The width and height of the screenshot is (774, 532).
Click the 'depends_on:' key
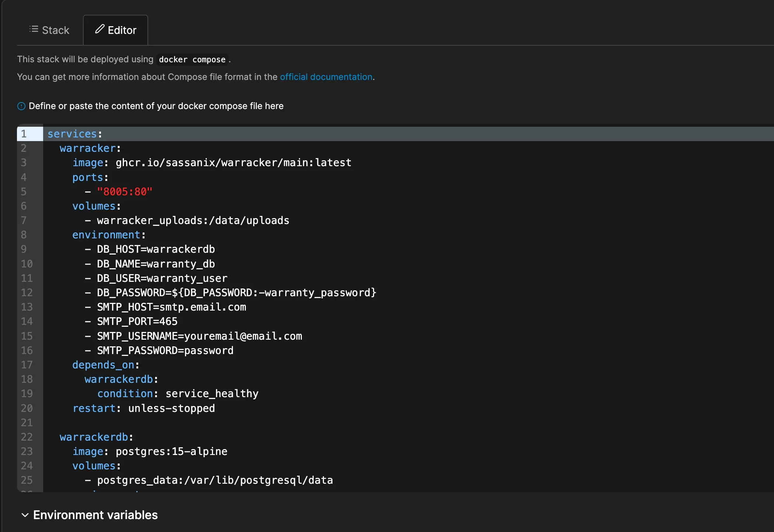coord(106,365)
